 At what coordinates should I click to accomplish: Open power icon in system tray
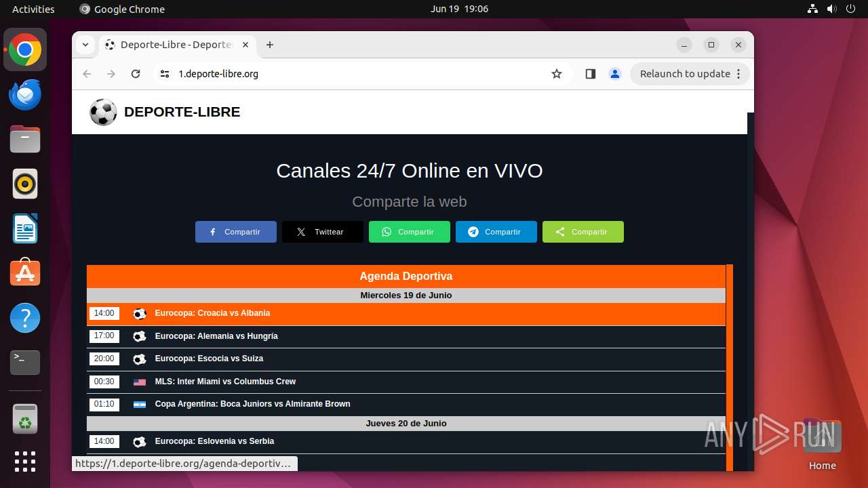click(x=850, y=9)
